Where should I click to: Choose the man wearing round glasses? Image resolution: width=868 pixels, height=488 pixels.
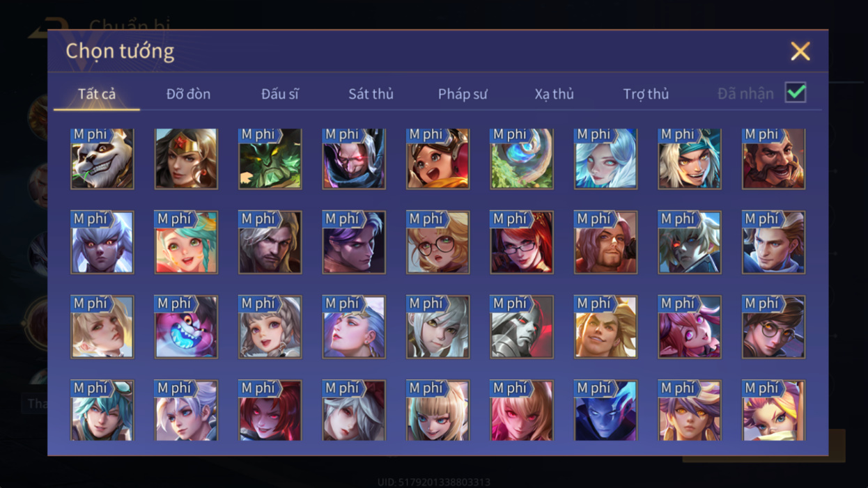[774, 327]
